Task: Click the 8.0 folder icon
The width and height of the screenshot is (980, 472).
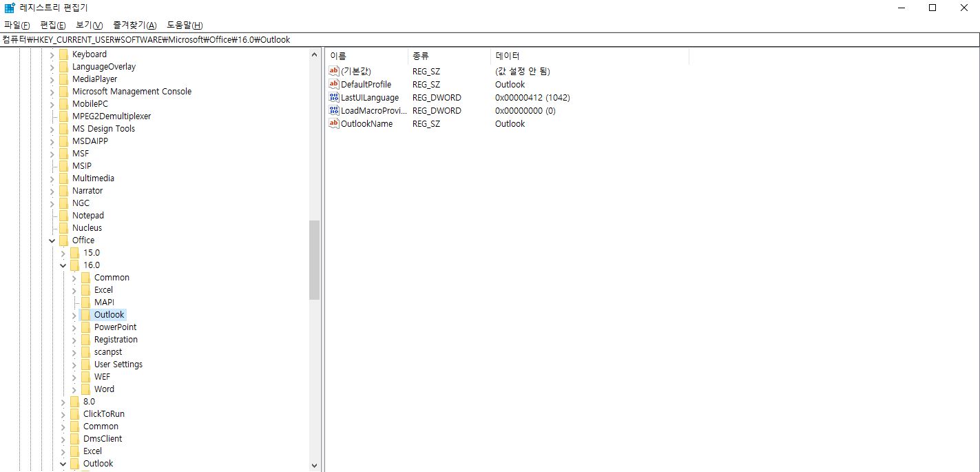Action: 75,402
